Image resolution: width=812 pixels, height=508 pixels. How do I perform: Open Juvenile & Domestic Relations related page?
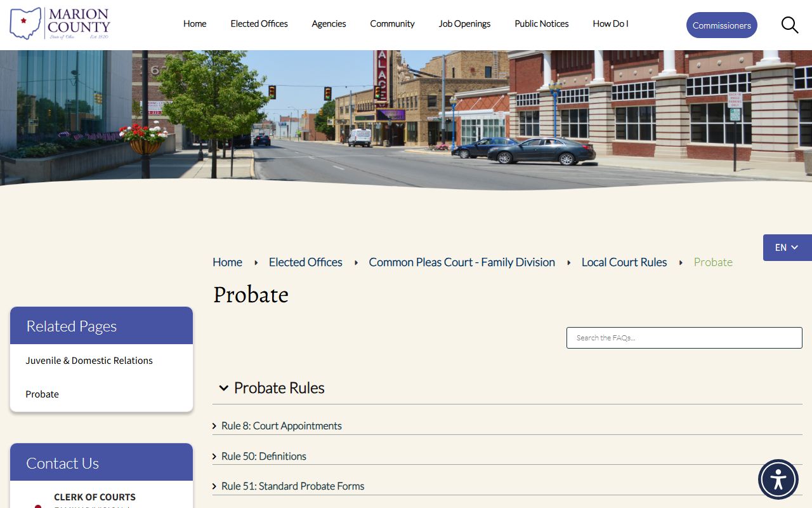pyautogui.click(x=89, y=361)
